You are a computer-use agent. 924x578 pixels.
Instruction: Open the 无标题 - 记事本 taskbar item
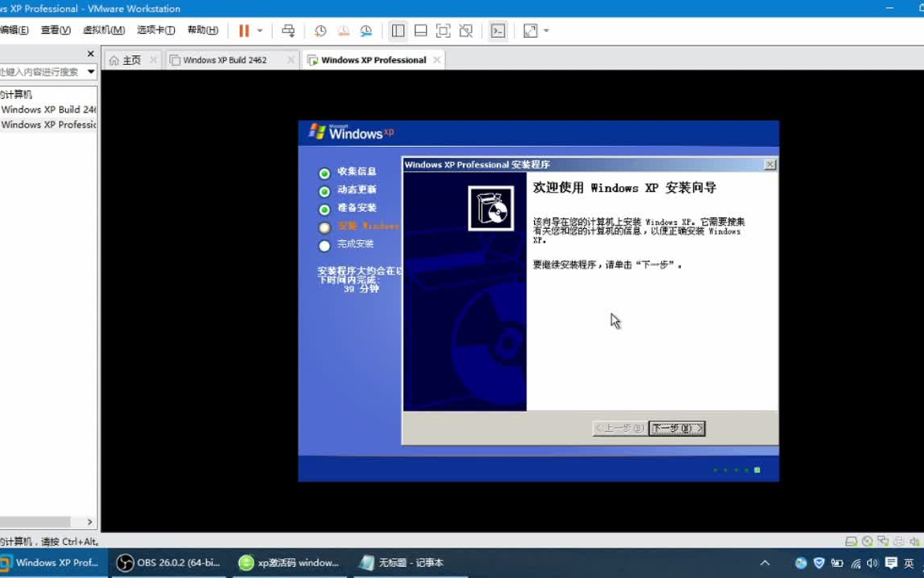(x=410, y=563)
